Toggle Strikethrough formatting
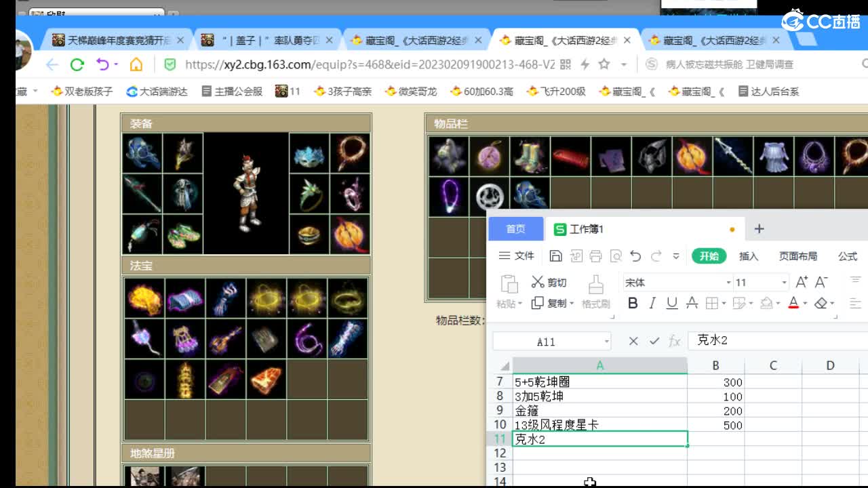The width and height of the screenshot is (868, 488). [x=692, y=303]
